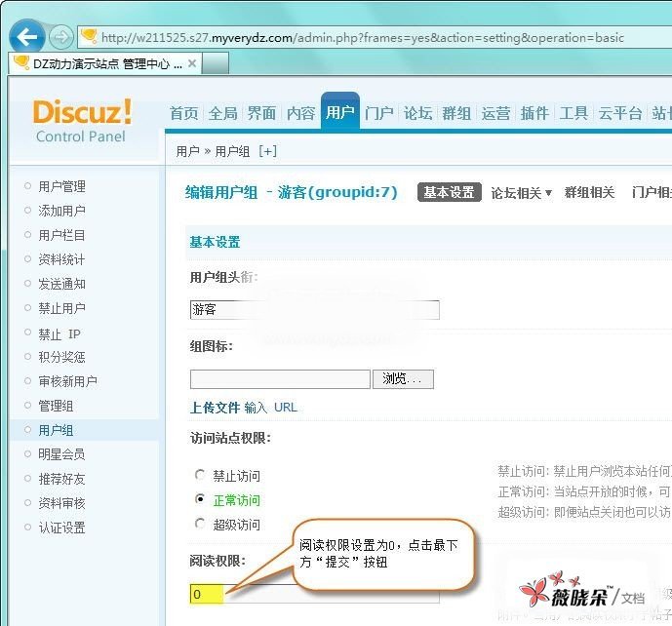Click the 用户组头衔 text field
Viewport: 672px width, 626px height.
tap(314, 310)
